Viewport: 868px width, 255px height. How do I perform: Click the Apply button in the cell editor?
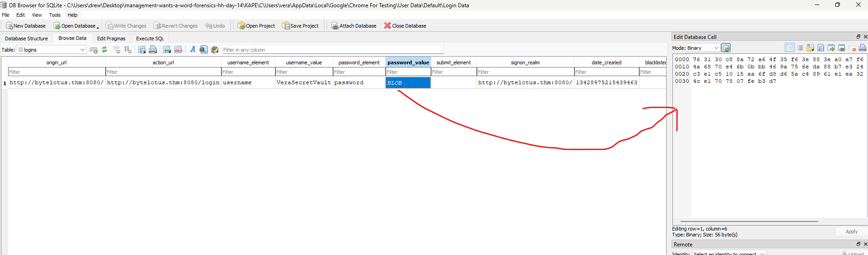click(852, 231)
